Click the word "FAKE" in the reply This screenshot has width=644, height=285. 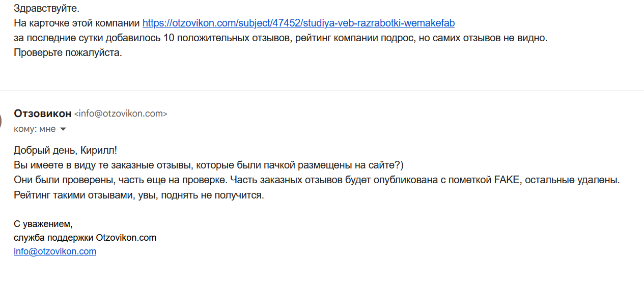point(507,180)
